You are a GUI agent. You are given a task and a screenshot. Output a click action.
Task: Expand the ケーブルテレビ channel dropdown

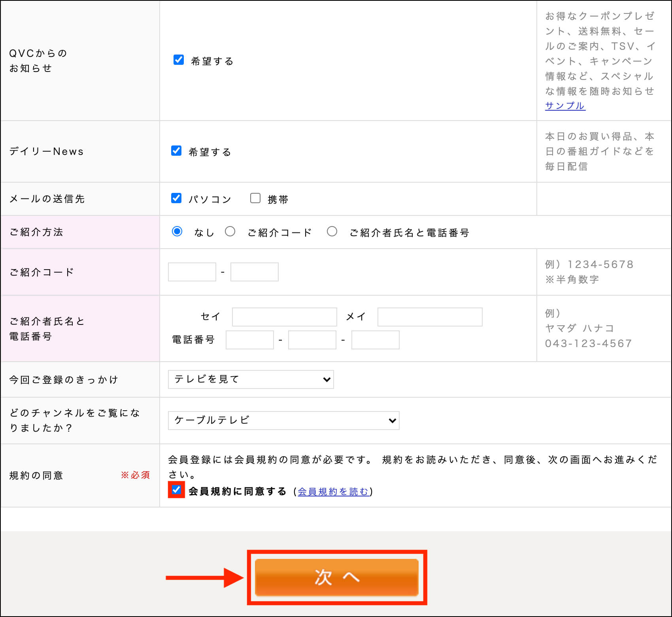[x=283, y=421]
